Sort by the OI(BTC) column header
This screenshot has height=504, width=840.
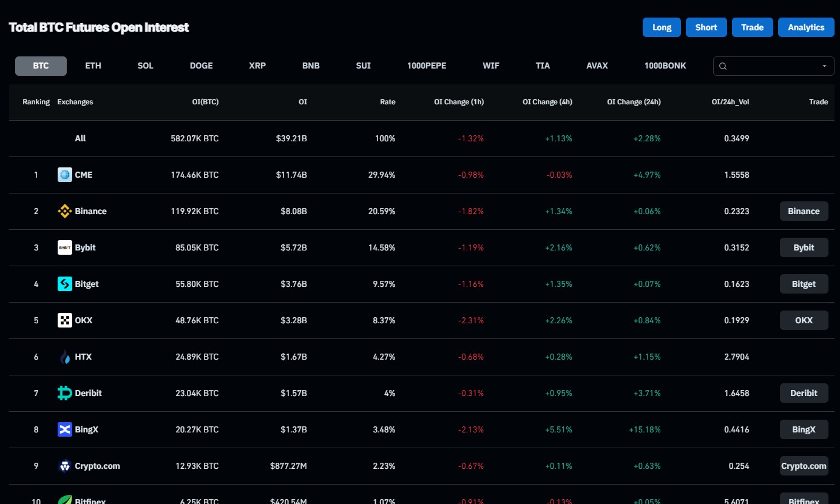click(x=205, y=102)
